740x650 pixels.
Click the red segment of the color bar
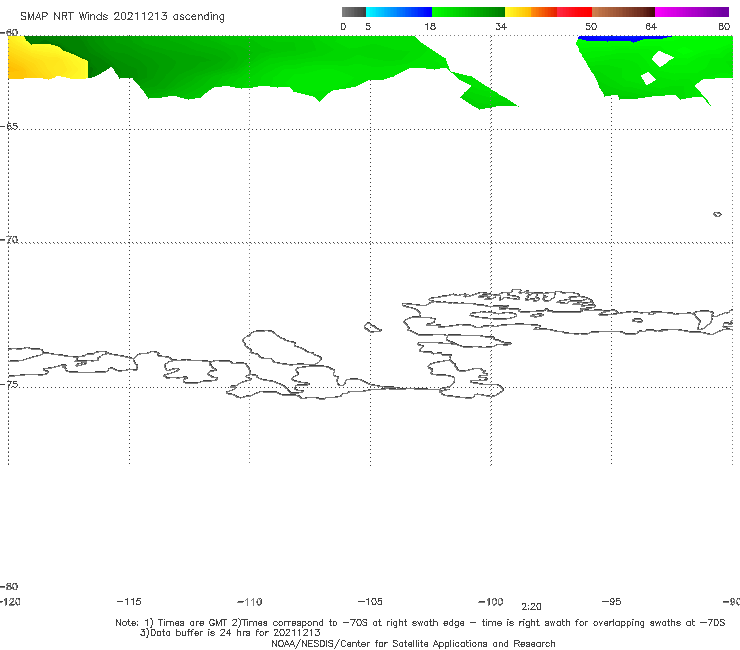pyautogui.click(x=574, y=12)
